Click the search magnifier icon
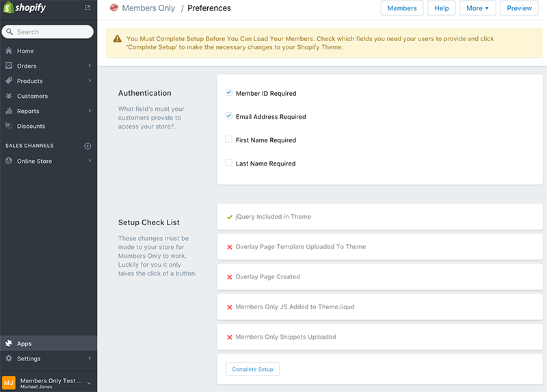Screen dimensions: 547x392 pyautogui.click(x=10, y=31)
